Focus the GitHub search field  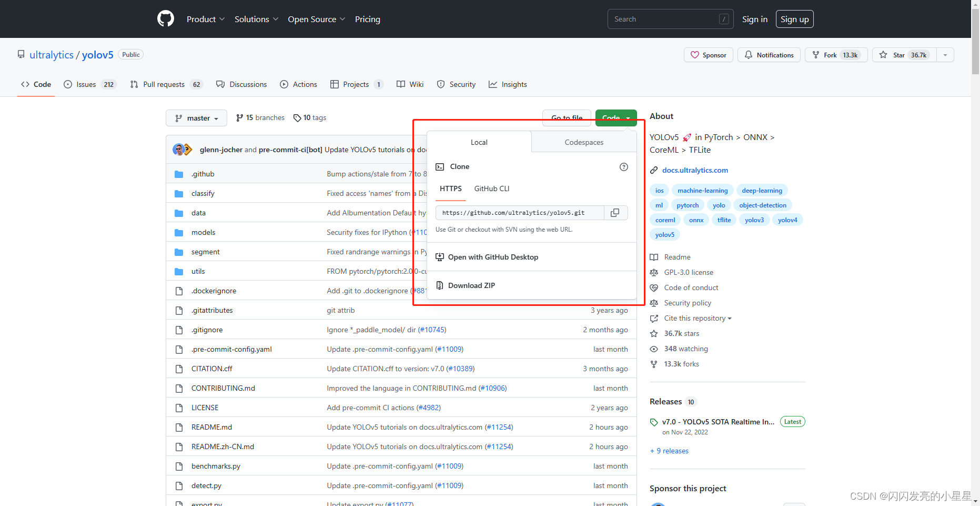point(670,19)
